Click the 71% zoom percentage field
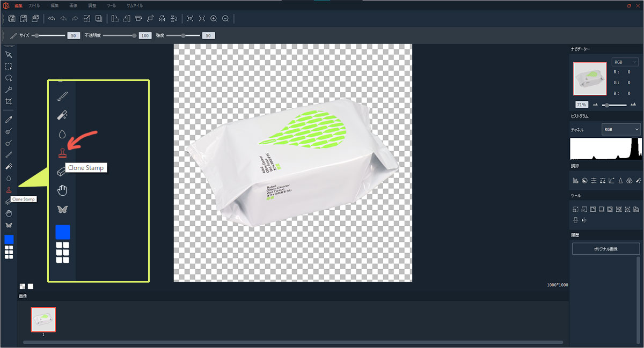This screenshot has height=348, width=644. [x=581, y=105]
